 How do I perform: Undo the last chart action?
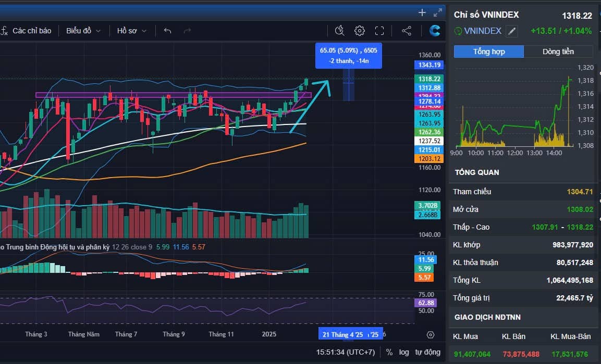click(167, 31)
